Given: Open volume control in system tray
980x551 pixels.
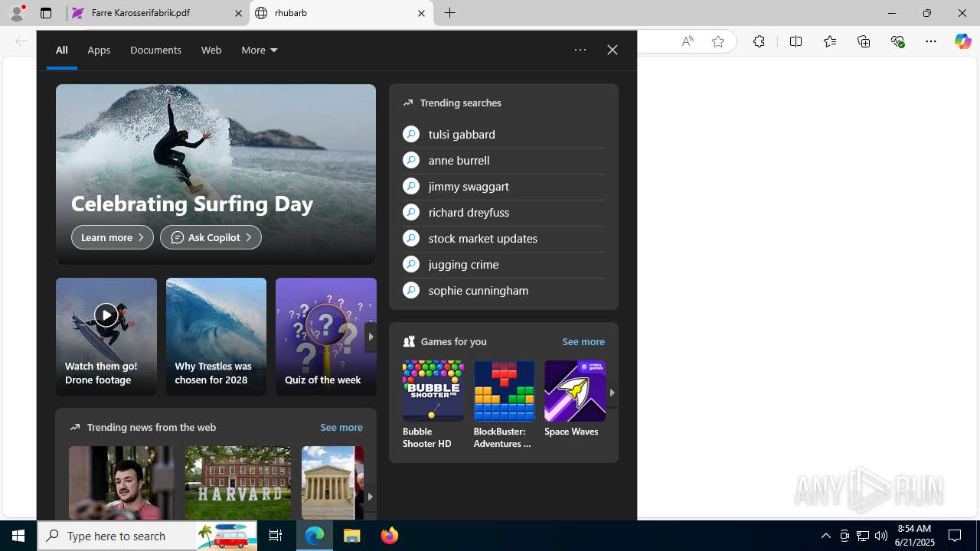Looking at the screenshot, I should pos(881,536).
